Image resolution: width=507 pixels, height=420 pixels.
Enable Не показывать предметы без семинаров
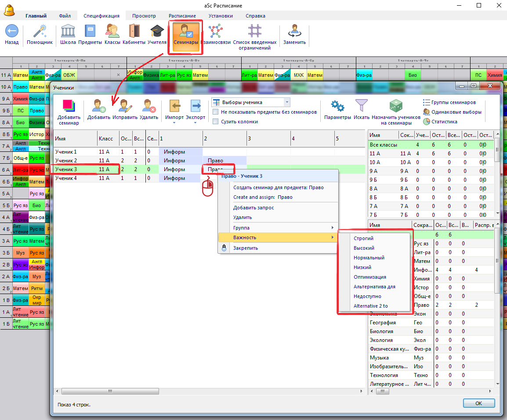point(216,112)
